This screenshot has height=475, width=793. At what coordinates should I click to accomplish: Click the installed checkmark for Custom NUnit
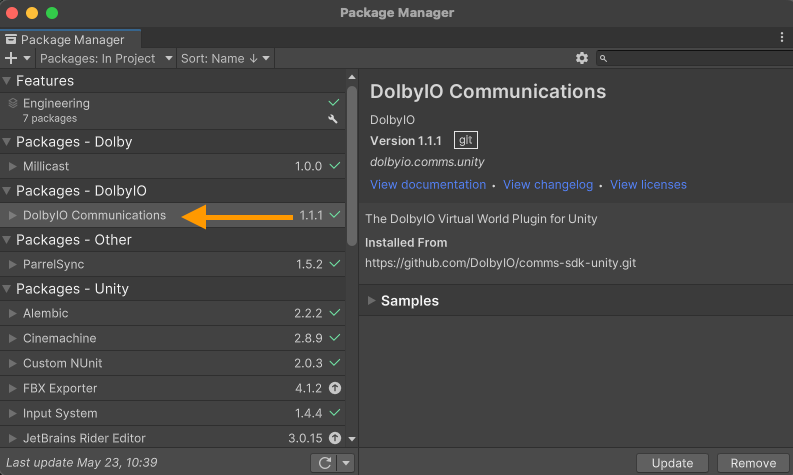tap(335, 363)
